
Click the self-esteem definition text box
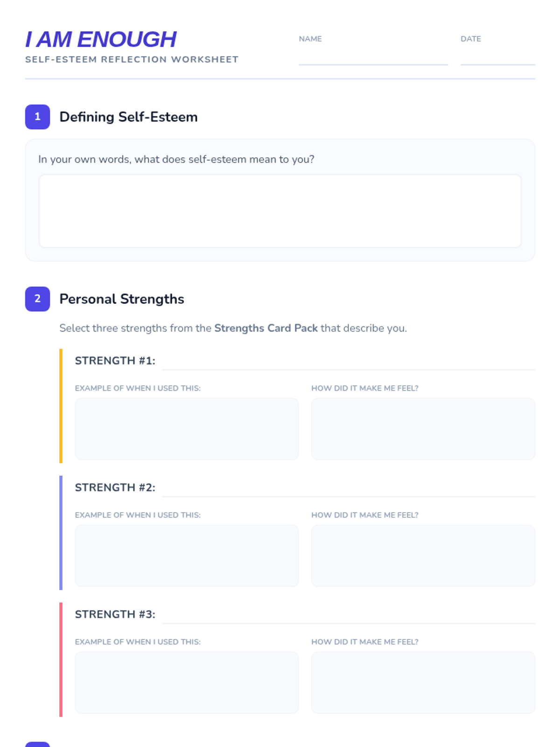coord(280,211)
